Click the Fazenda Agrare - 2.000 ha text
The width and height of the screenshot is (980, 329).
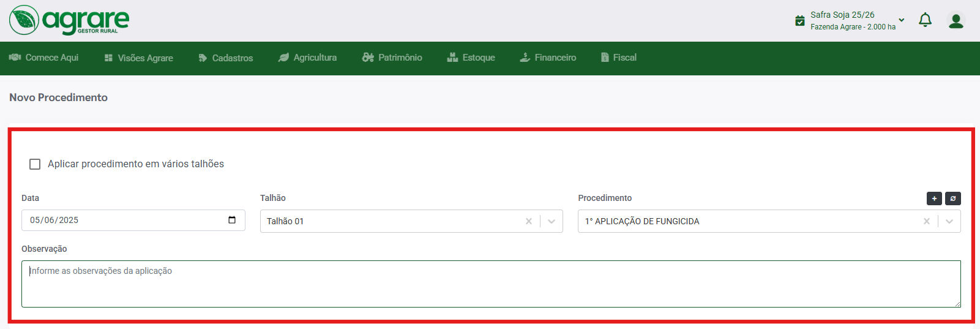click(x=853, y=27)
